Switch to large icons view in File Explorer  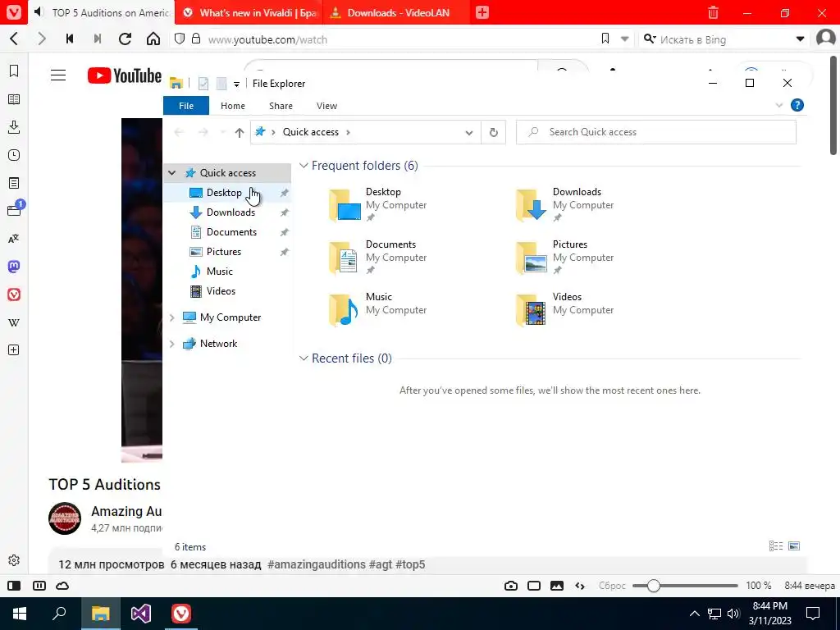[x=794, y=546]
